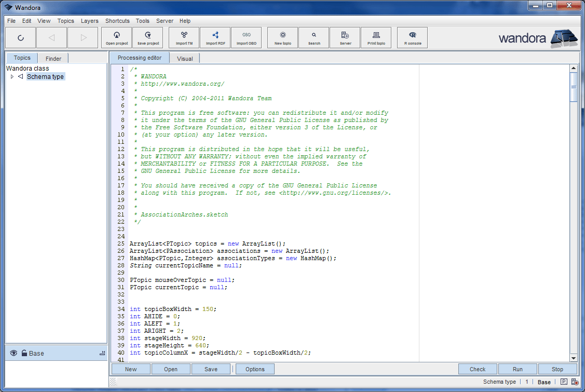This screenshot has height=392, width=585.
Task: Select the Import TM toolbar icon
Action: pyautogui.click(x=184, y=37)
